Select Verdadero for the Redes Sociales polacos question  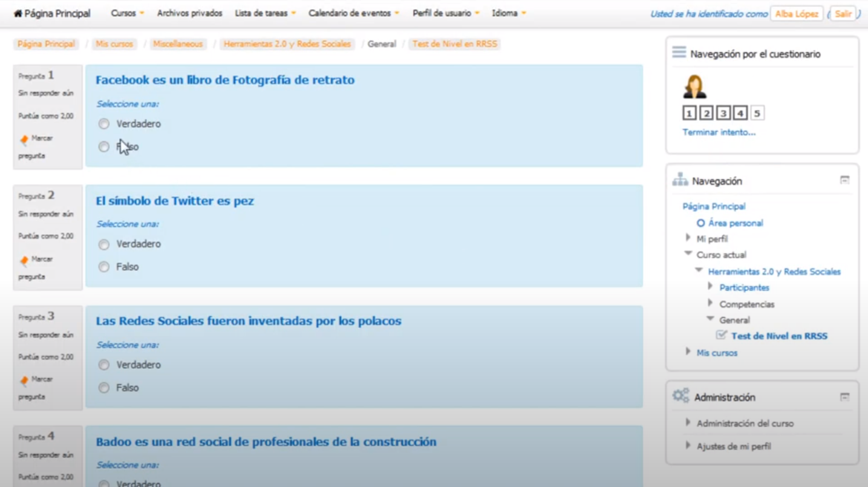tap(104, 365)
